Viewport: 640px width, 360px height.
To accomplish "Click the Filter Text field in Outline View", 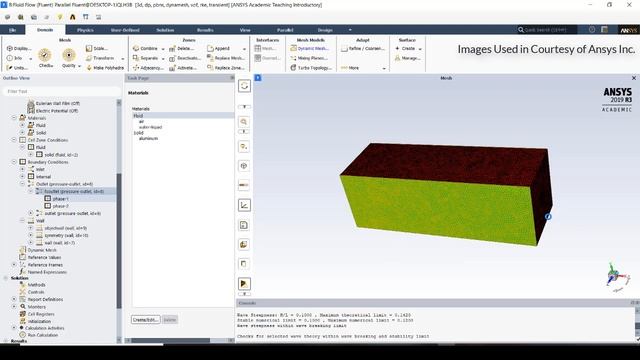I will click(x=61, y=91).
